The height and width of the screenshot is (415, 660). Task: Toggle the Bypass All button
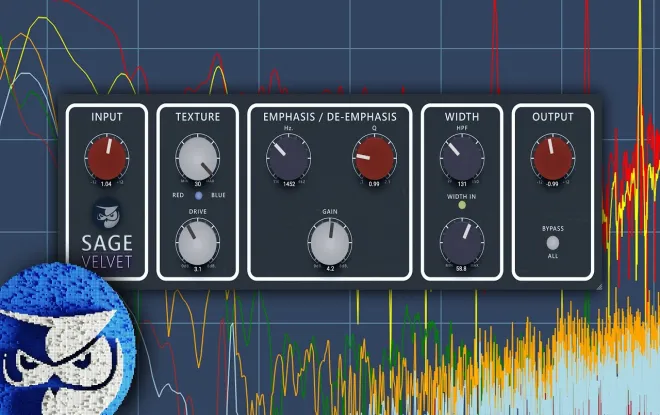(x=552, y=243)
